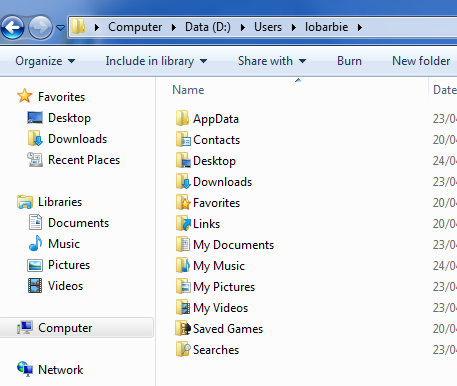Click the Pictures library icon
Viewport: 457px width, 386px height.
(x=35, y=265)
